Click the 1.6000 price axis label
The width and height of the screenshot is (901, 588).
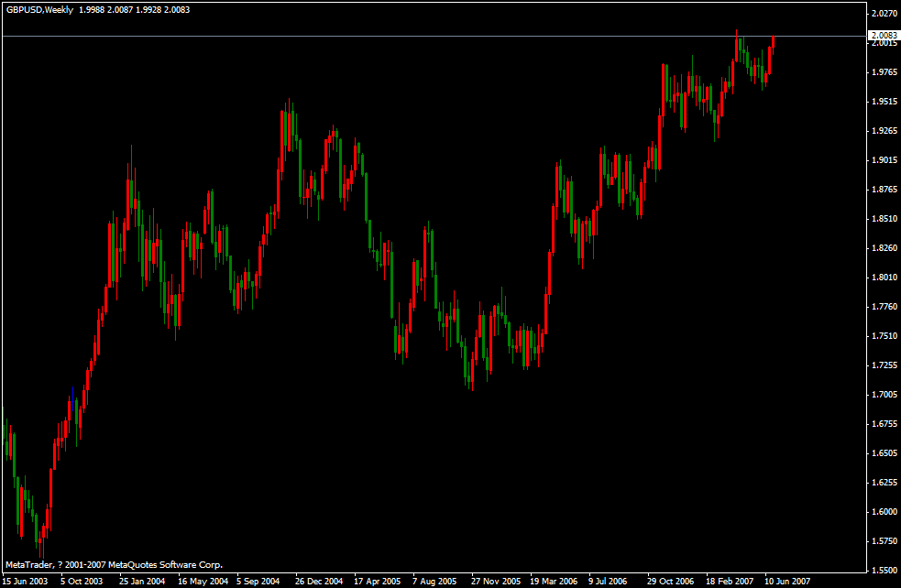[x=885, y=511]
